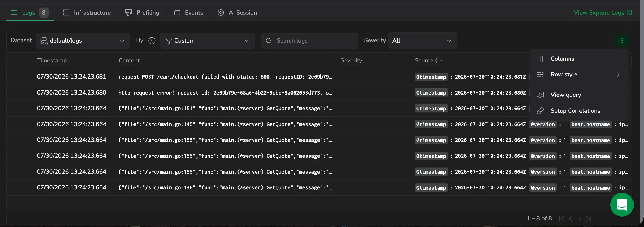Click the Infrastructure server icon
The width and height of the screenshot is (644, 227).
tap(66, 13)
